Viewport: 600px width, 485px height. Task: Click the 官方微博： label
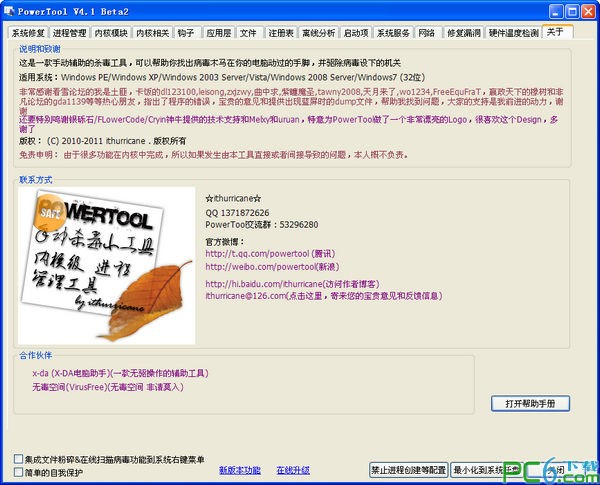225,242
